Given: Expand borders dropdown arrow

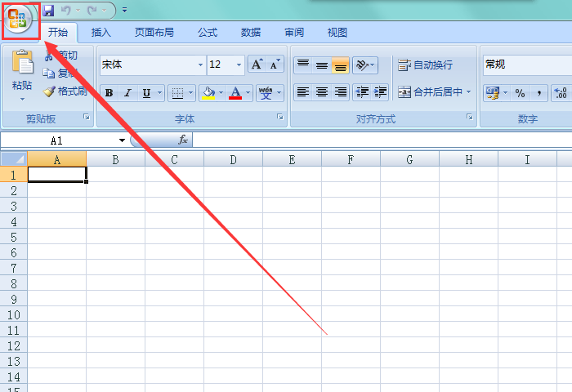Looking at the screenshot, I should pyautogui.click(x=190, y=93).
